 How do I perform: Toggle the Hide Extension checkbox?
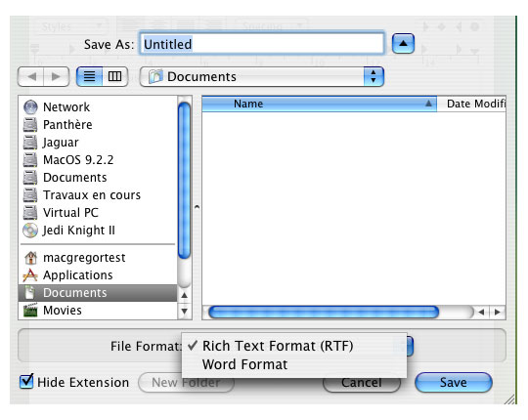[x=26, y=381]
